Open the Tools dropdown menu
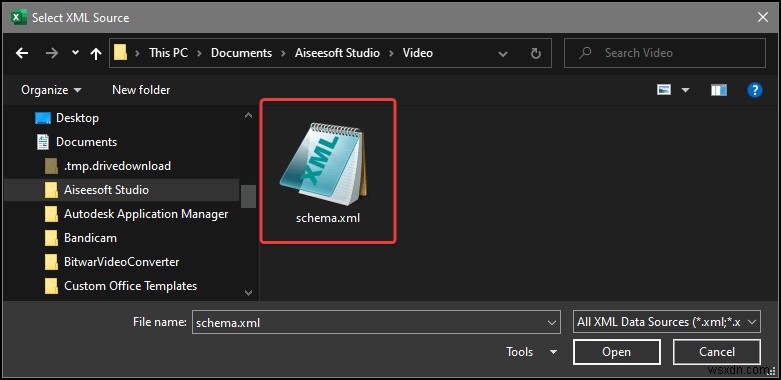This screenshot has height=380, width=781. [532, 352]
